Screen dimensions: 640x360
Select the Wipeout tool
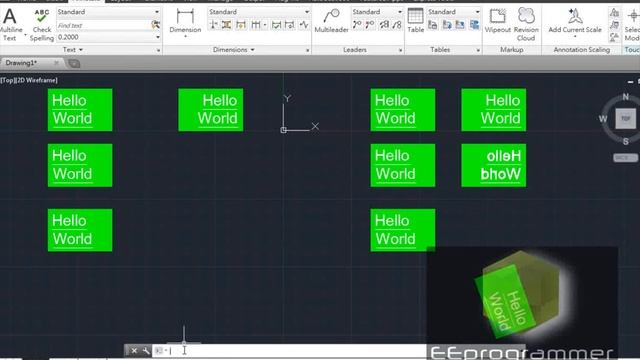point(498,21)
